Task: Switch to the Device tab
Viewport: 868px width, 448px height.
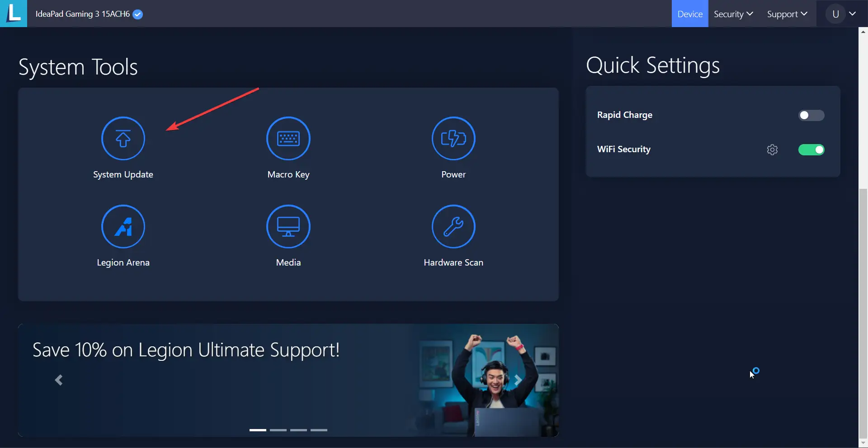Action: [x=690, y=14]
